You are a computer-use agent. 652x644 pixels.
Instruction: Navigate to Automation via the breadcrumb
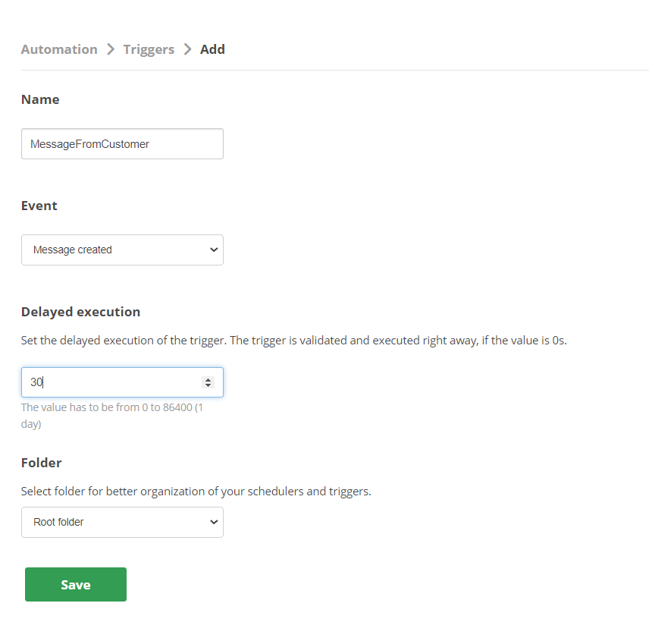click(x=59, y=49)
